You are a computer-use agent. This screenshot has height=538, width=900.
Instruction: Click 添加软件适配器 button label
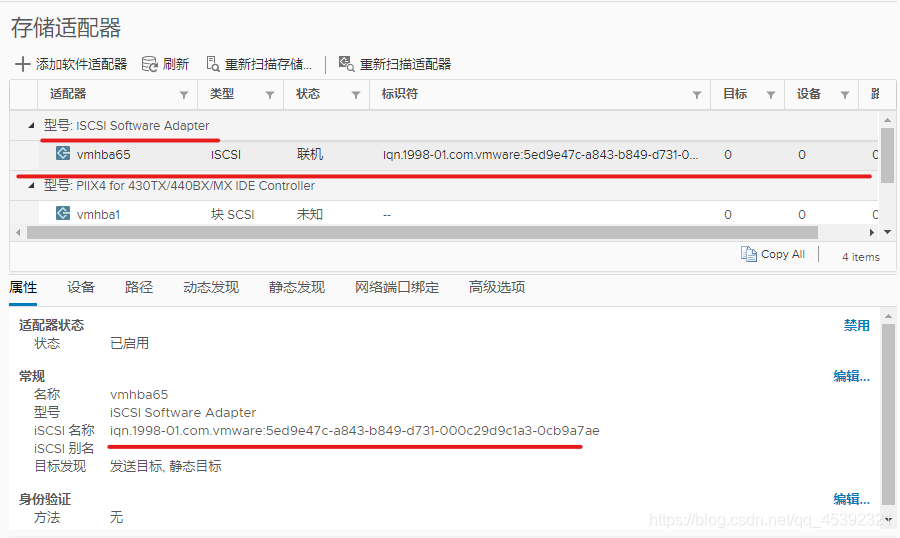pyautogui.click(x=82, y=64)
